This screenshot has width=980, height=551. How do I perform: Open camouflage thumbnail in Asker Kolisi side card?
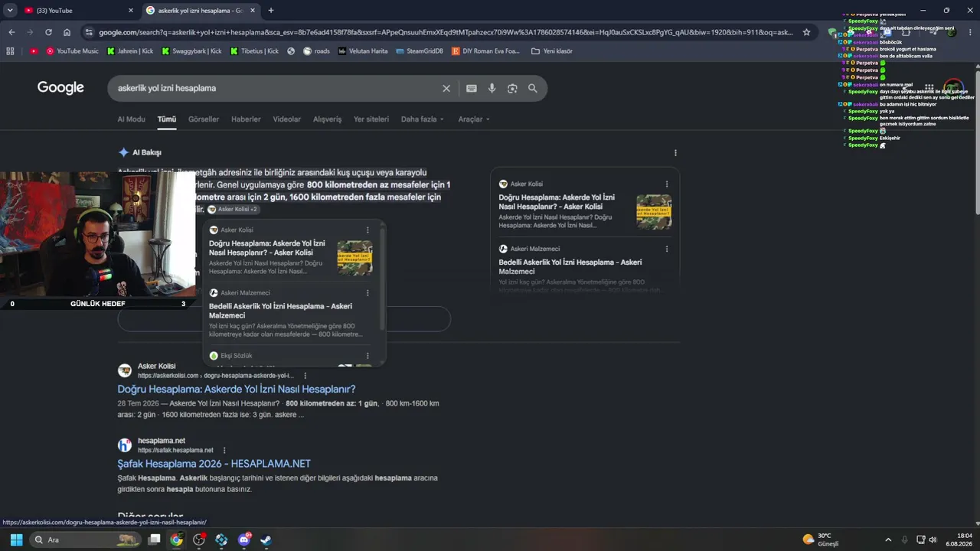pyautogui.click(x=654, y=212)
